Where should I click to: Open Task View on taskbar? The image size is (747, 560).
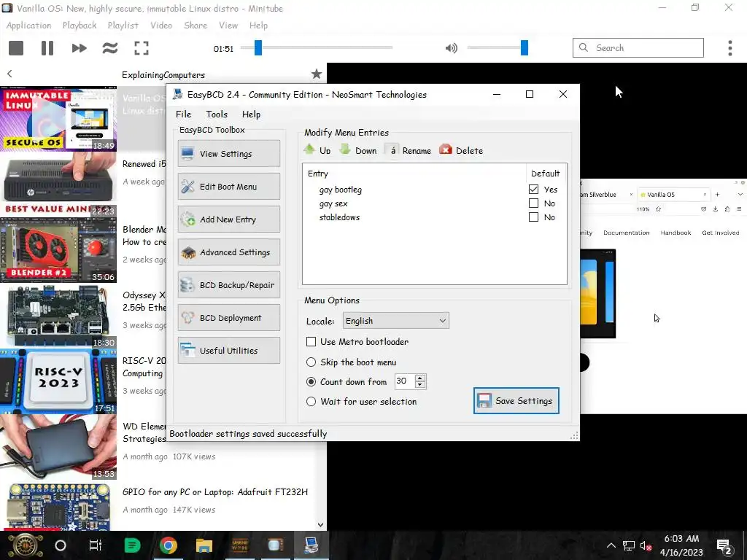coord(96,545)
